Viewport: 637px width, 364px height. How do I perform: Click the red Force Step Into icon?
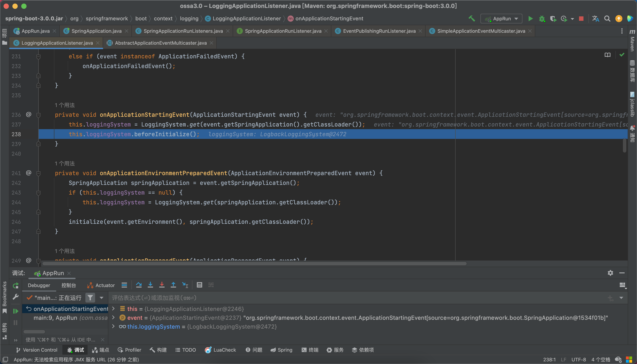(x=162, y=285)
